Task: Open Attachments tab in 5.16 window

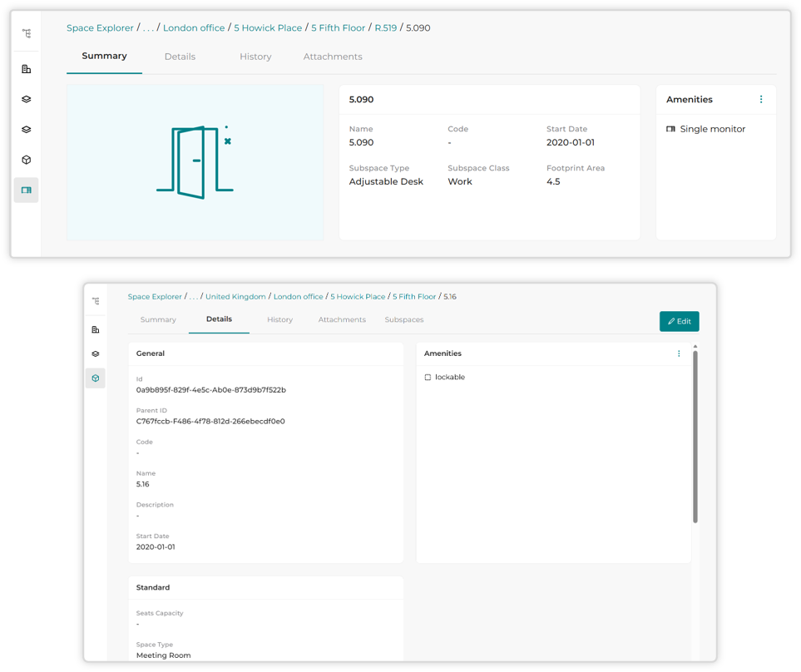Action: tap(342, 319)
